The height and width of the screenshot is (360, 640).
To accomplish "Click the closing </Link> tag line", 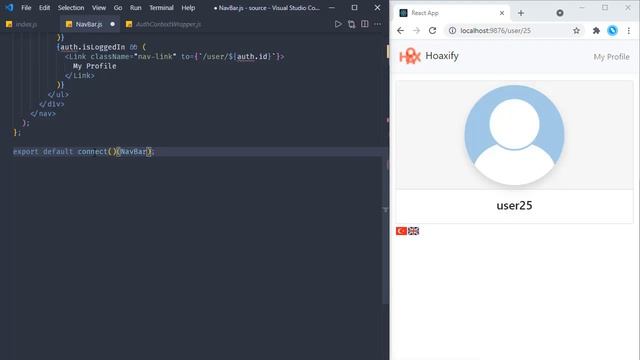I will tap(80, 76).
